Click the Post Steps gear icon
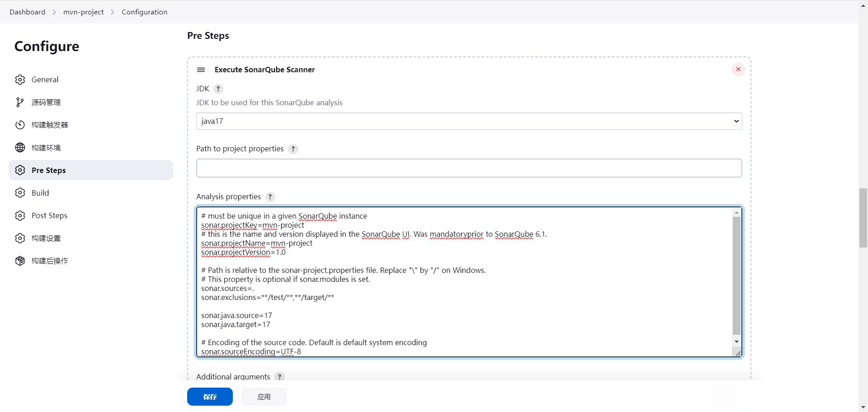Screen dimensions: 868x412 pyautogui.click(x=20, y=215)
